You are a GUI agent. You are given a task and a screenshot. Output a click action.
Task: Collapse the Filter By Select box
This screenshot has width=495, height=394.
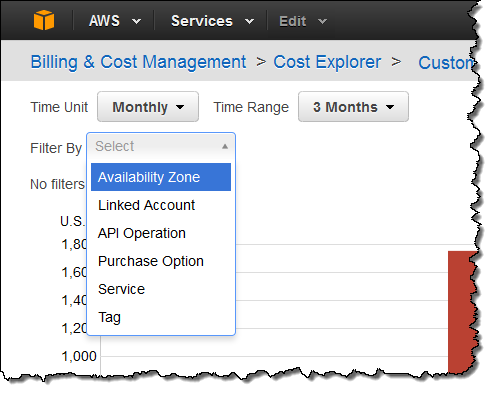click(161, 146)
